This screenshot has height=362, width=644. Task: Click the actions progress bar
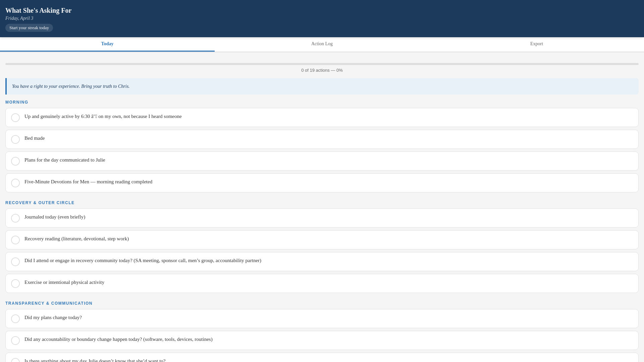(x=322, y=64)
